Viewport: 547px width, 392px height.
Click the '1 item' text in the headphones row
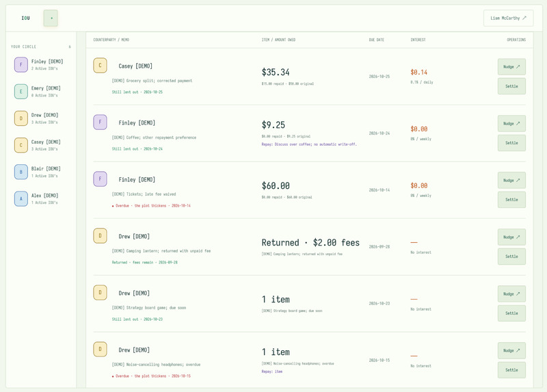(276, 352)
